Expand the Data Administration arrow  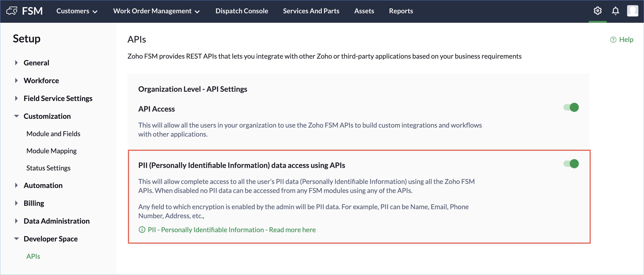click(x=16, y=221)
